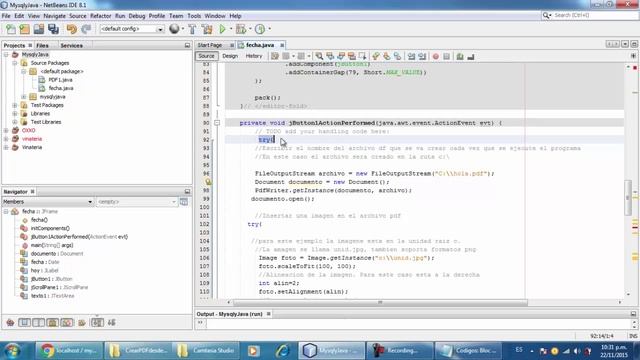The image size is (640, 360).
Task: Open Camtasia Studio folder in the taskbar
Action: [206, 351]
